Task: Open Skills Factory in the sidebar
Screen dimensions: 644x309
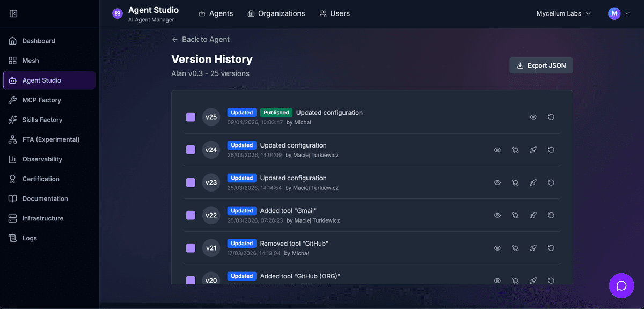Action: point(42,120)
